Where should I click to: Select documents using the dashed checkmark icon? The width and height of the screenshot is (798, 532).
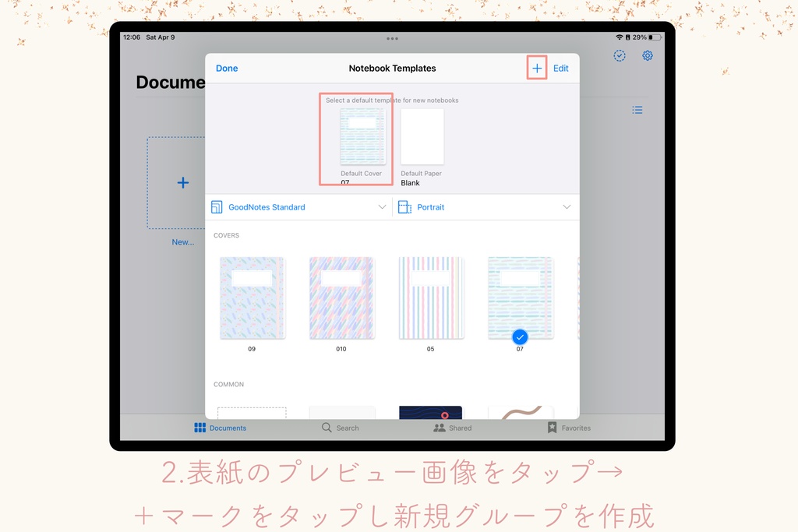coord(619,55)
